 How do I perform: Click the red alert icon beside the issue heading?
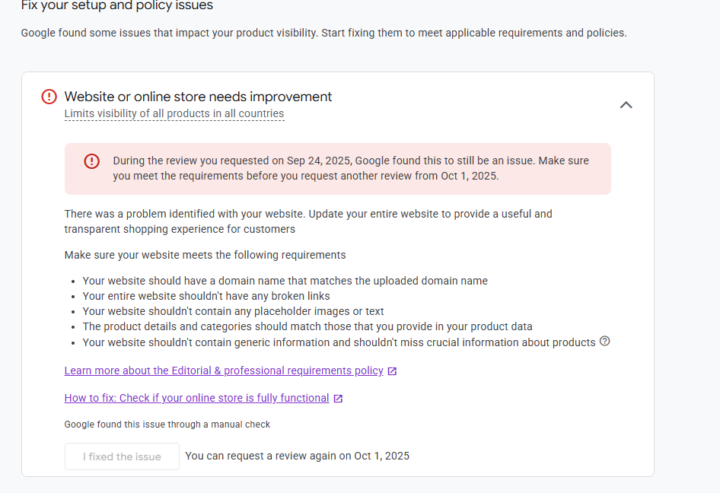(x=49, y=97)
